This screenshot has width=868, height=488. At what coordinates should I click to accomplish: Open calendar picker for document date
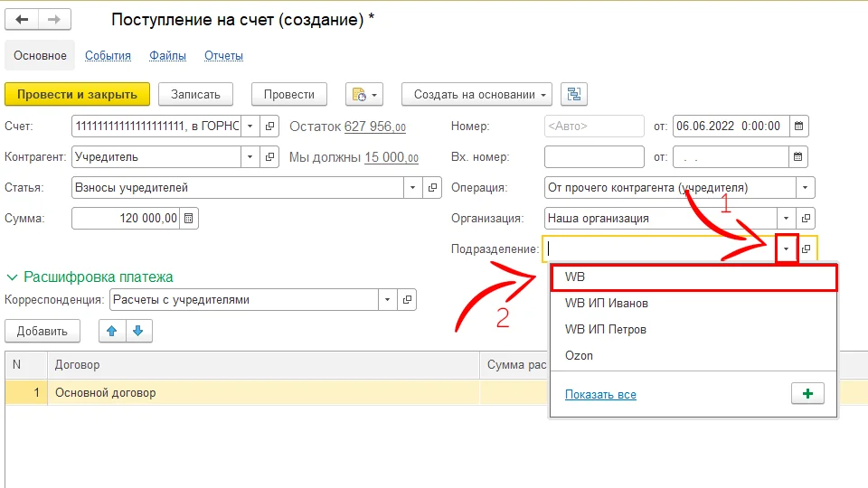[799, 127]
